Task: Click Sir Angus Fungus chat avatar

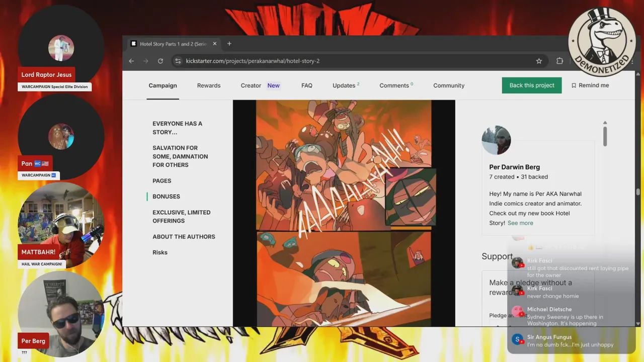Action: [517, 339]
